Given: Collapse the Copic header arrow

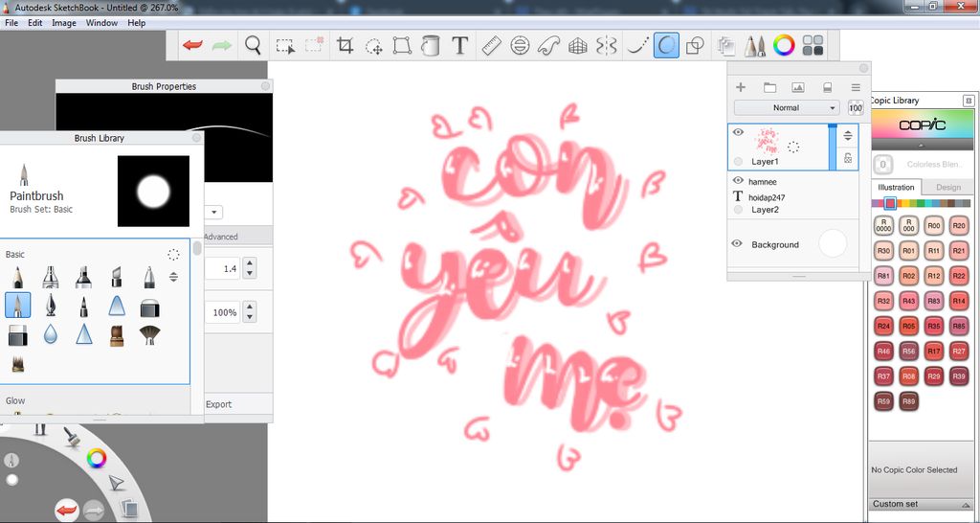Looking at the screenshot, I should (x=922, y=144).
